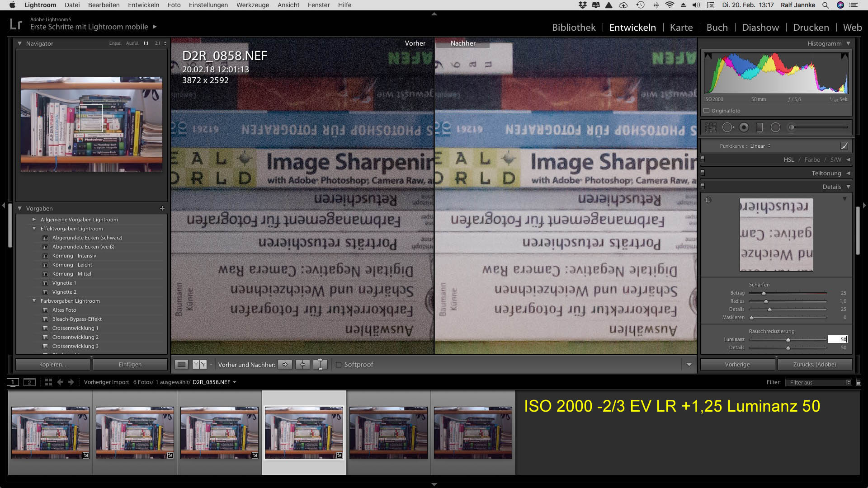
Task: Enable the Softproof checkbox
Action: click(338, 365)
